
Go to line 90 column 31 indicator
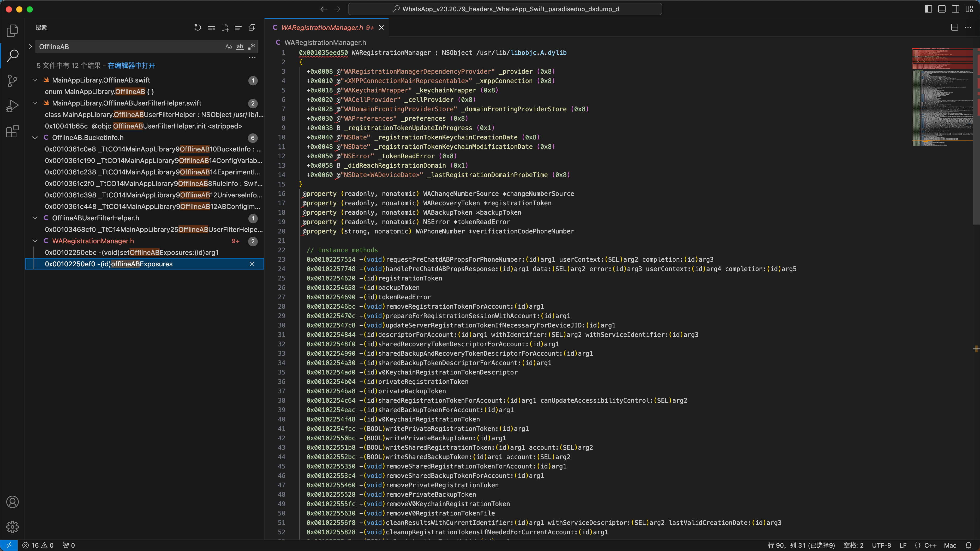[x=801, y=545]
